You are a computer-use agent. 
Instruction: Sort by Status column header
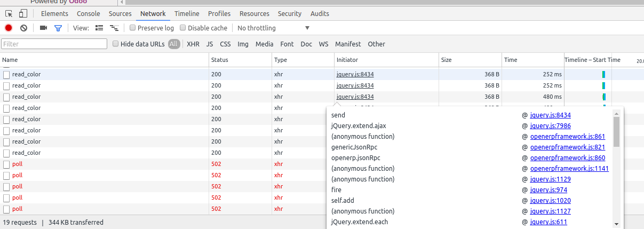point(240,60)
